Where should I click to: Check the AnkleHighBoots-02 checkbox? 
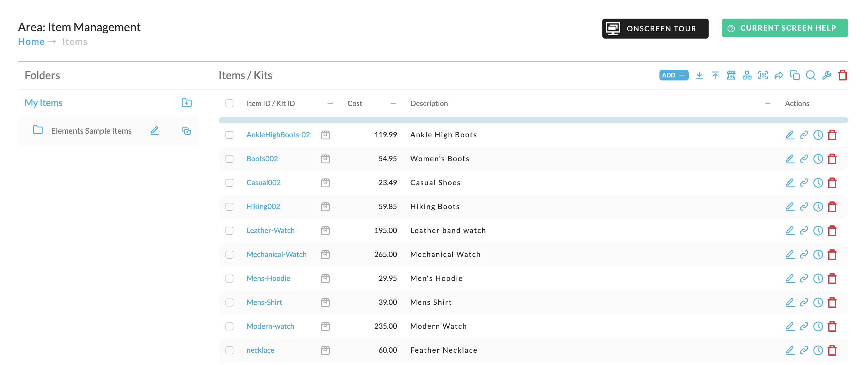coord(229,135)
